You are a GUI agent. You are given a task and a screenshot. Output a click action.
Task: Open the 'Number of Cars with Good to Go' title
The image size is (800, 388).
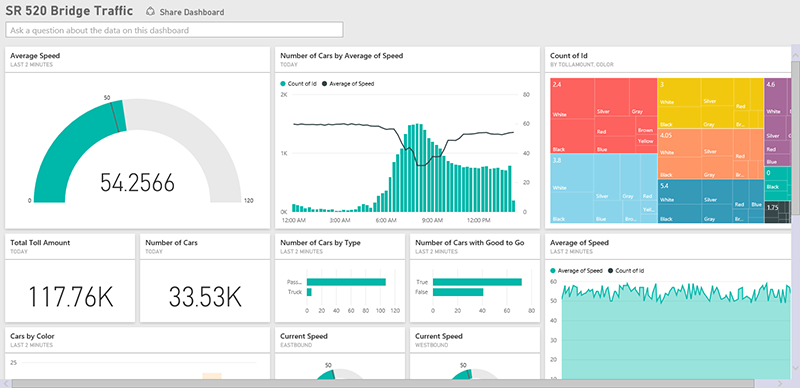click(x=469, y=243)
